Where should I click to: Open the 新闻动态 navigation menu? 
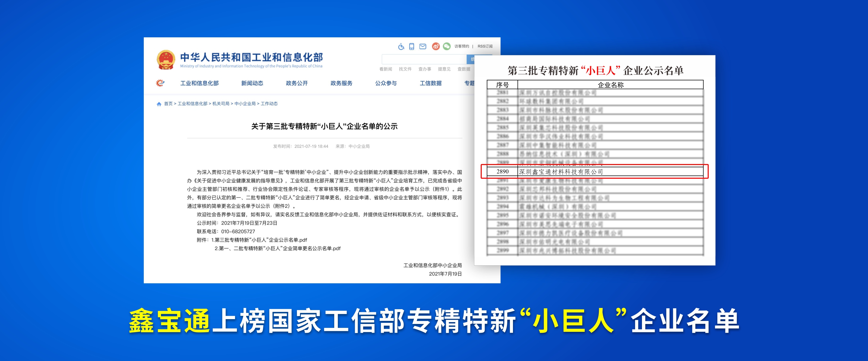pyautogui.click(x=252, y=83)
